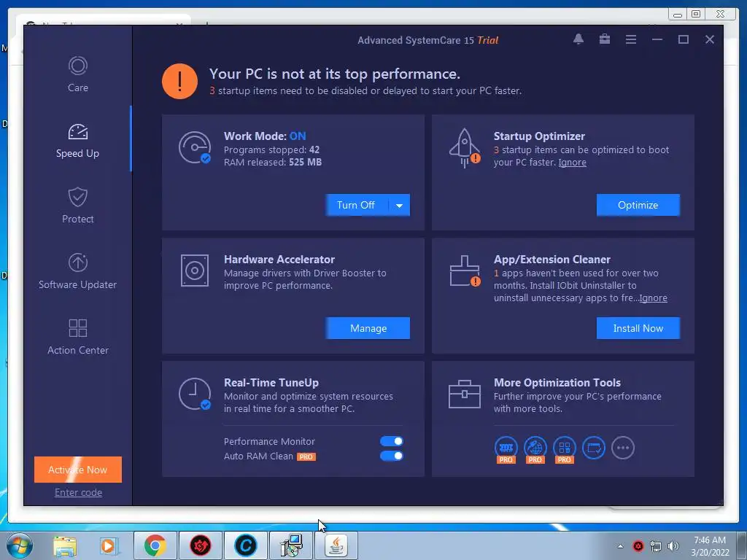Click the orange exclamation warning icon
Viewport: 747px width, 560px height.
coord(179,82)
